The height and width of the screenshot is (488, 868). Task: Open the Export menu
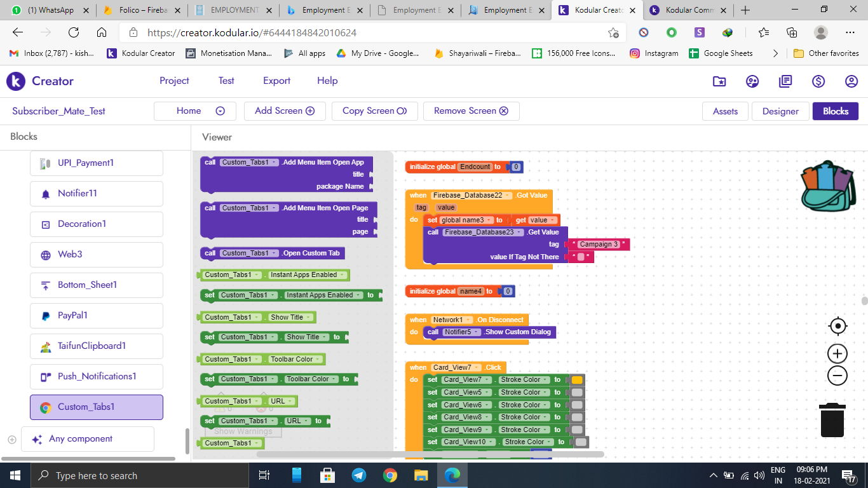pyautogui.click(x=276, y=81)
